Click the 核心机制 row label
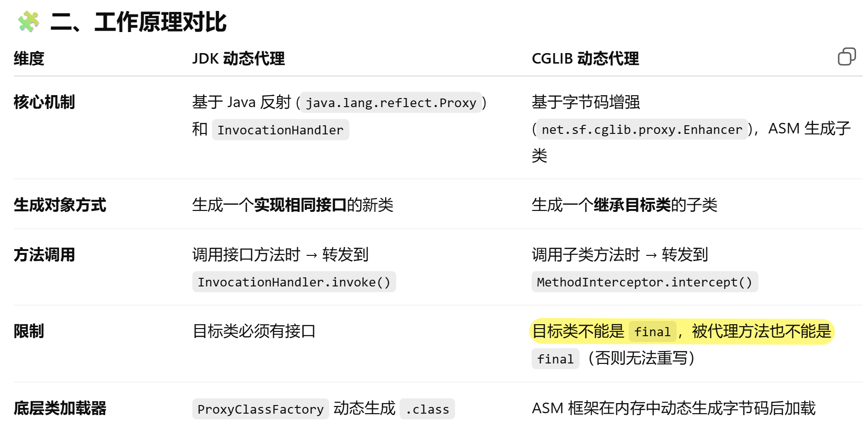The image size is (868, 428). (45, 102)
